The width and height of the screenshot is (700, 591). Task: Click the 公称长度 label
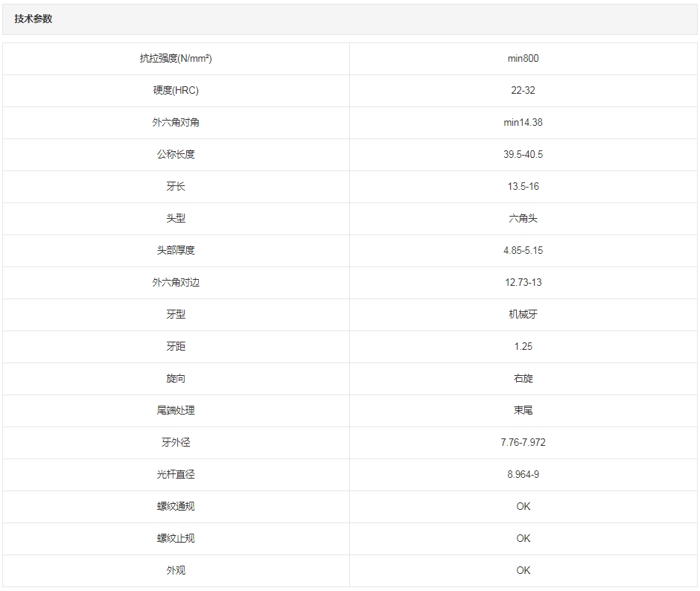[x=176, y=155]
